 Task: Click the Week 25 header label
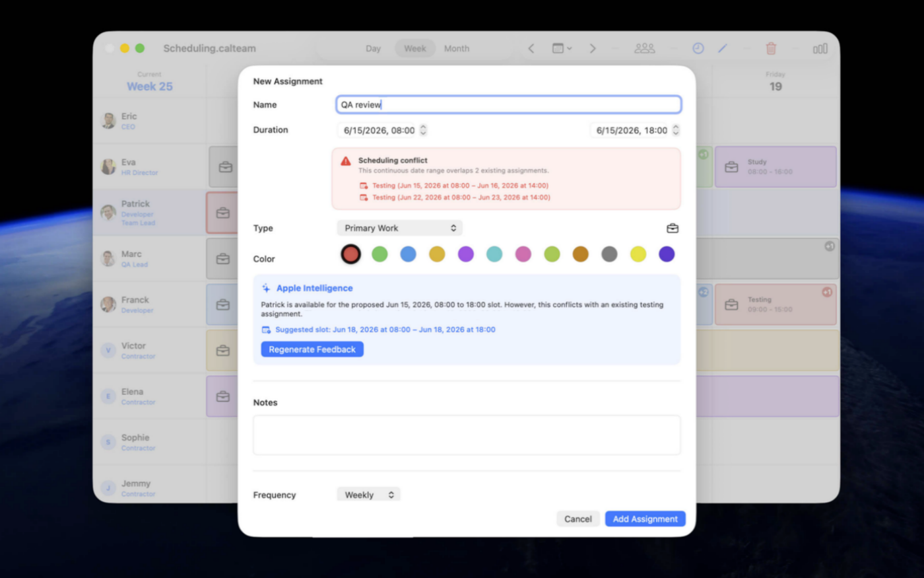(150, 87)
